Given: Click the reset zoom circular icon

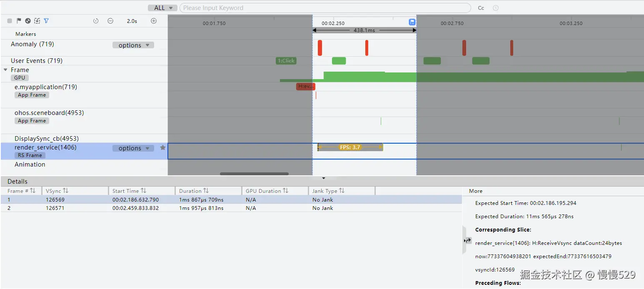Looking at the screenshot, I should pyautogui.click(x=96, y=21).
